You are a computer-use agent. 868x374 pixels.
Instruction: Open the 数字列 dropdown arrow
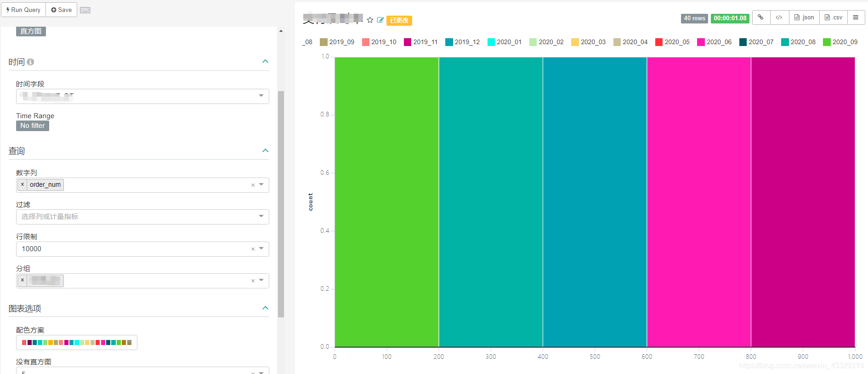point(261,184)
